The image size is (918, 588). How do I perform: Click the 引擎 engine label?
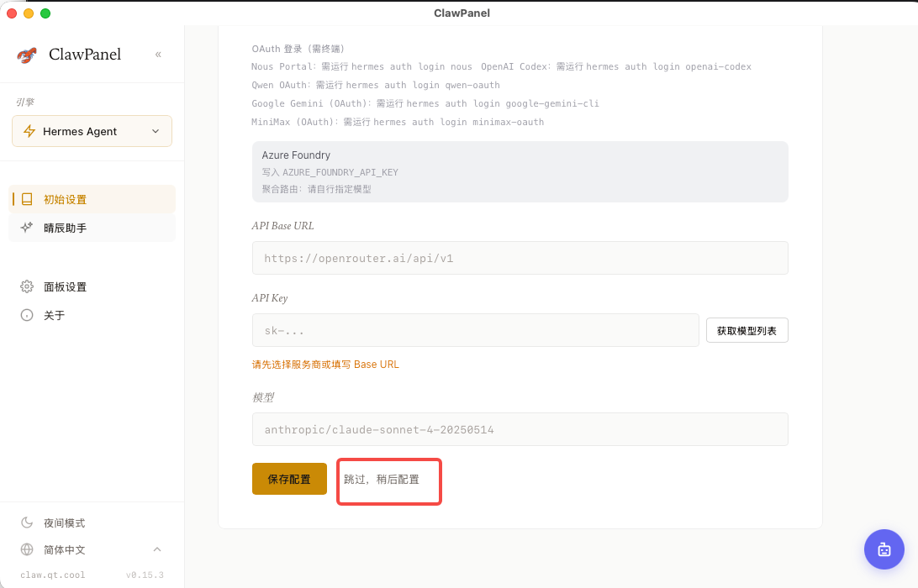click(25, 102)
